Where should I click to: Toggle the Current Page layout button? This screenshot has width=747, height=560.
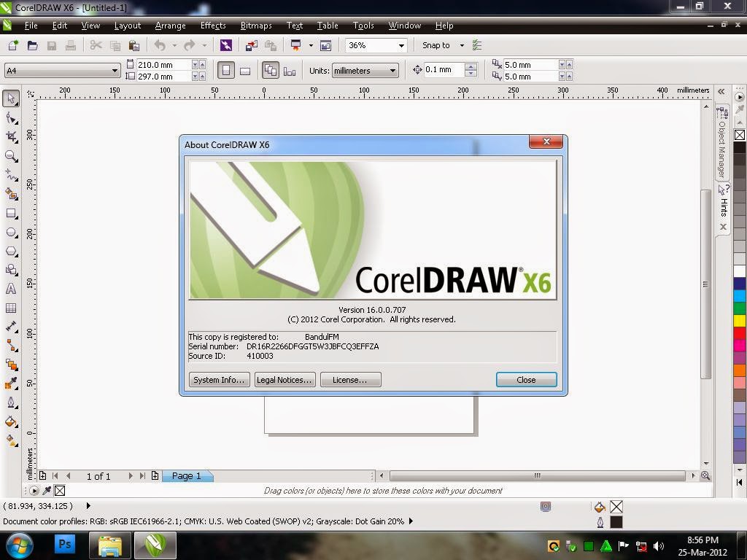tap(289, 71)
